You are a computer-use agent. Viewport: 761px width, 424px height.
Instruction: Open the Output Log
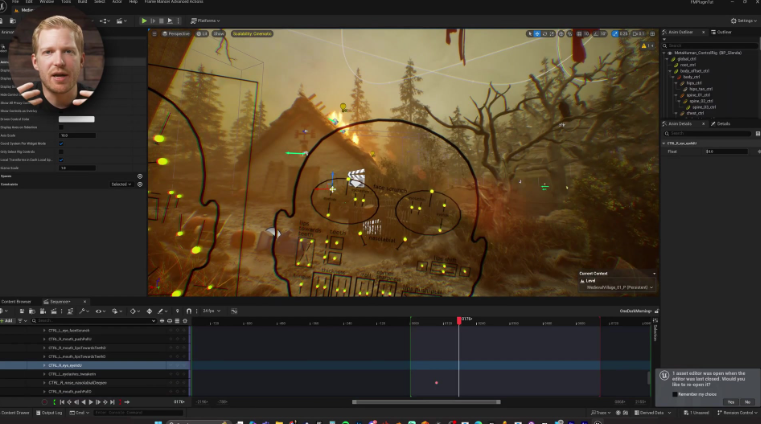(x=51, y=413)
